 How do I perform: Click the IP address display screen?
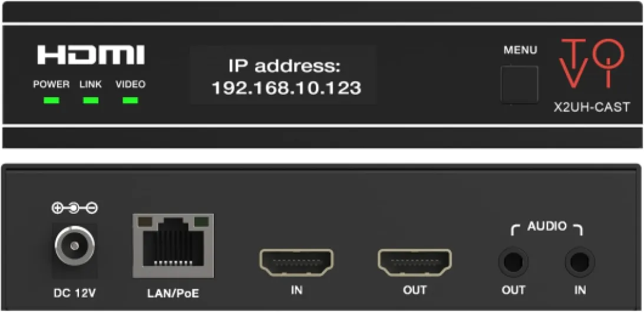coord(284,75)
